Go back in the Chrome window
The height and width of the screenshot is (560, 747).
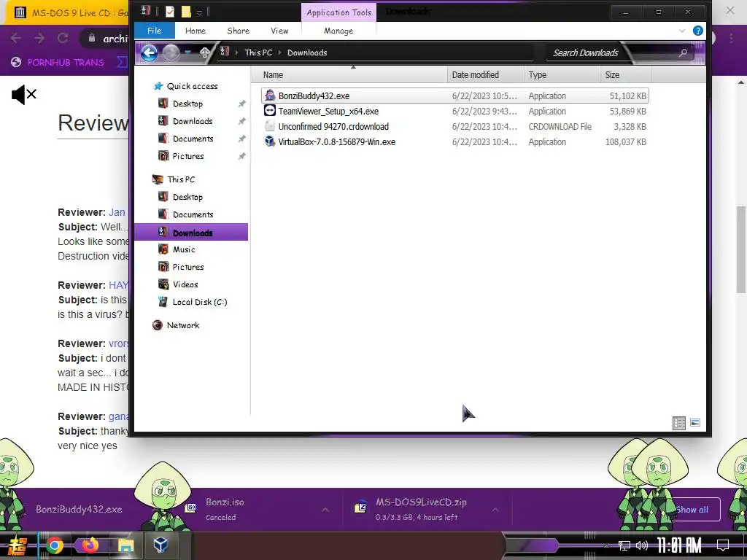click(x=16, y=38)
